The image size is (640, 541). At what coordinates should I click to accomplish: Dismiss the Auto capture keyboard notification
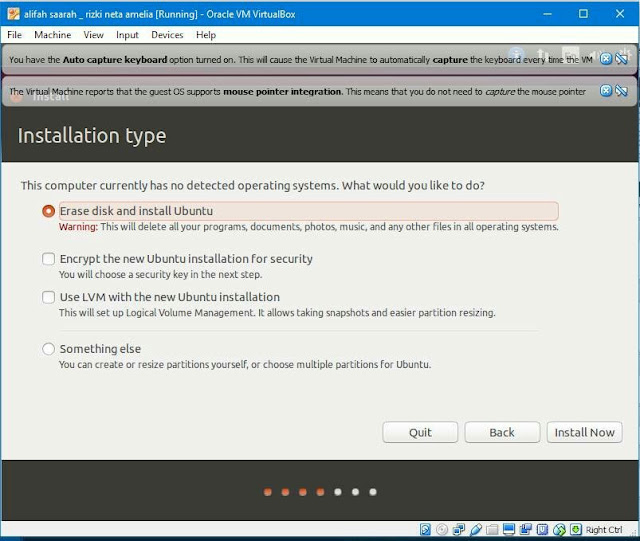606,59
